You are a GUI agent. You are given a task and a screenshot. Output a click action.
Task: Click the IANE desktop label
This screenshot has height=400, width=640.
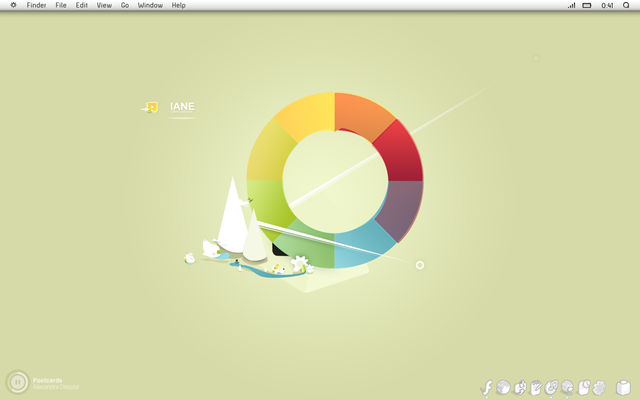tap(182, 107)
